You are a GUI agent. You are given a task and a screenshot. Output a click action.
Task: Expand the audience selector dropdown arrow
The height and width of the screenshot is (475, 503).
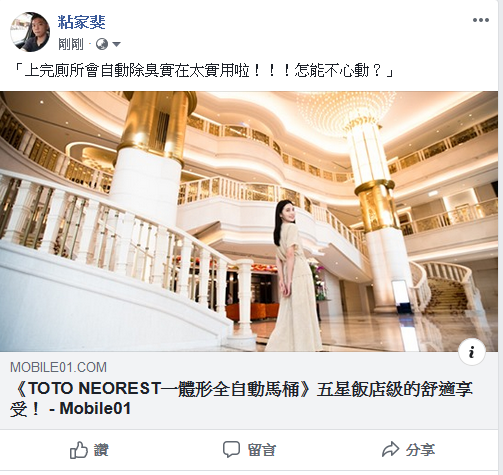tap(116, 44)
